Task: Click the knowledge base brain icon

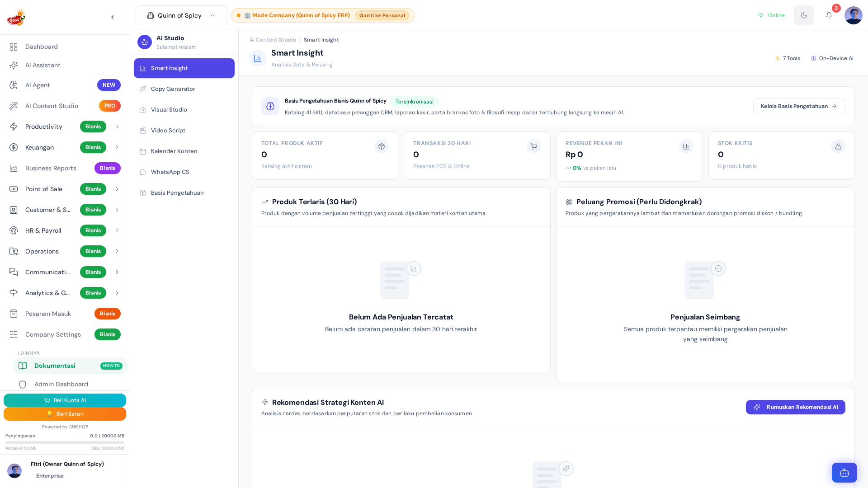Action: point(270,106)
